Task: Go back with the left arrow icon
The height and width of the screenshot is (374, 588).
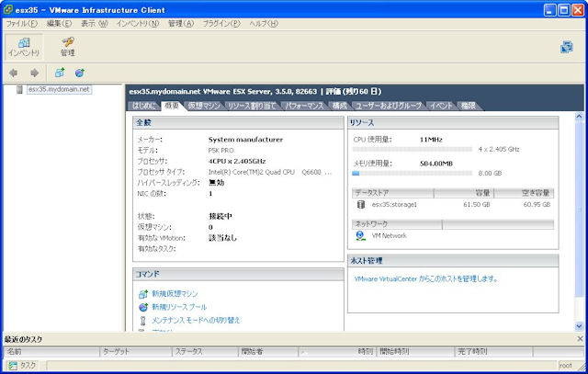Action: tap(14, 73)
